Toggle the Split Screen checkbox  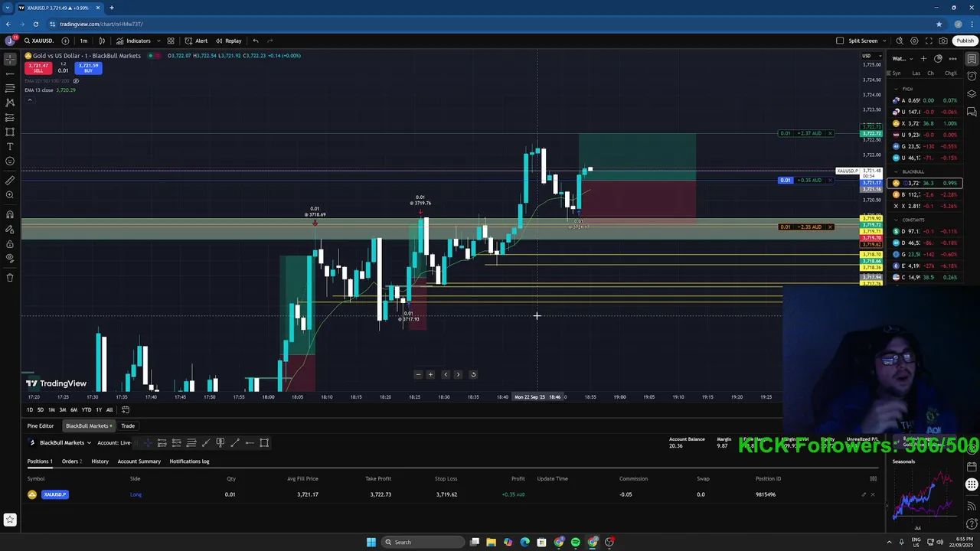point(840,41)
